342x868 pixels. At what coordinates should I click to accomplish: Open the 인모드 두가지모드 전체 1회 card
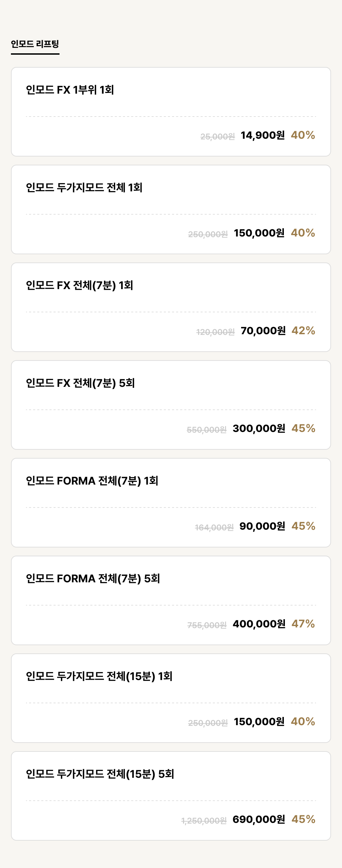(171, 209)
